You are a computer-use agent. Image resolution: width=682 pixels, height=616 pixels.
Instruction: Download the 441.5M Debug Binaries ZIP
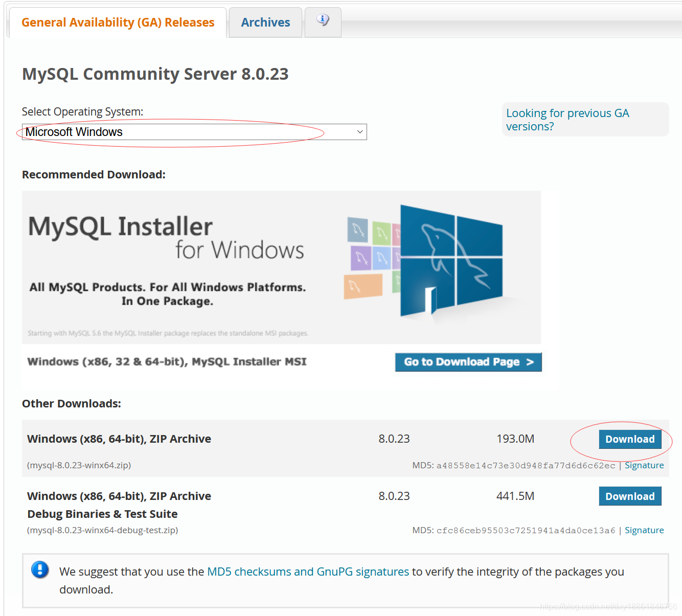pos(630,496)
